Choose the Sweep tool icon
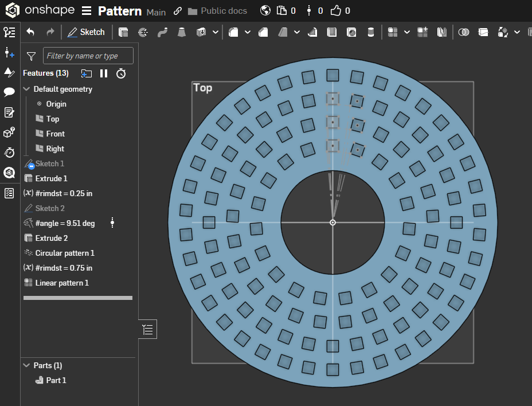532x406 pixels. pos(162,32)
